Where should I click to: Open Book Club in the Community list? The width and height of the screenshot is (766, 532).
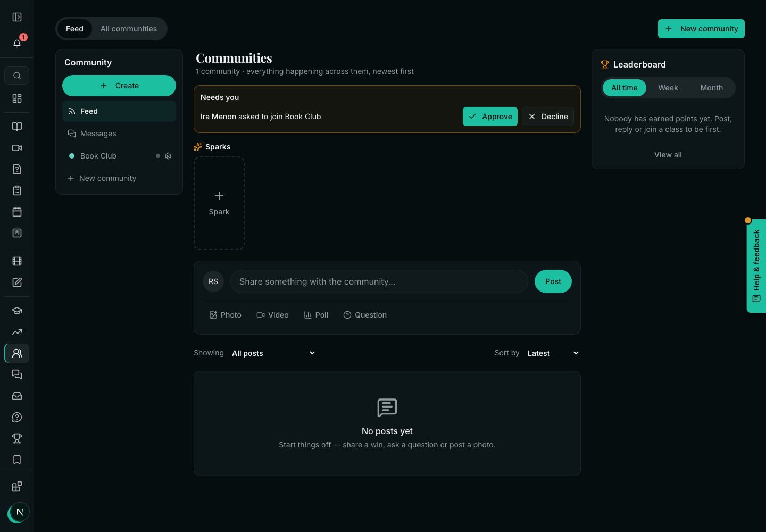[x=98, y=156]
